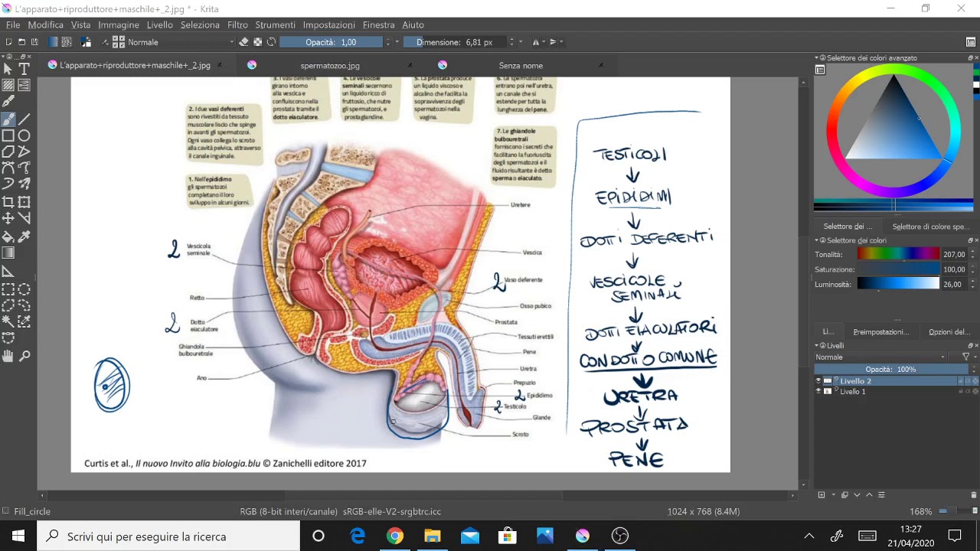This screenshot has height=551, width=980.
Task: Open the Filtro menu
Action: coord(237,25)
